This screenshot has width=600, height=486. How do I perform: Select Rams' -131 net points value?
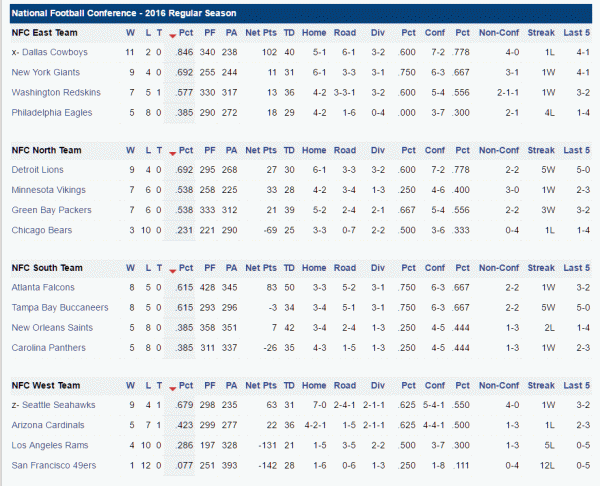[x=267, y=445]
